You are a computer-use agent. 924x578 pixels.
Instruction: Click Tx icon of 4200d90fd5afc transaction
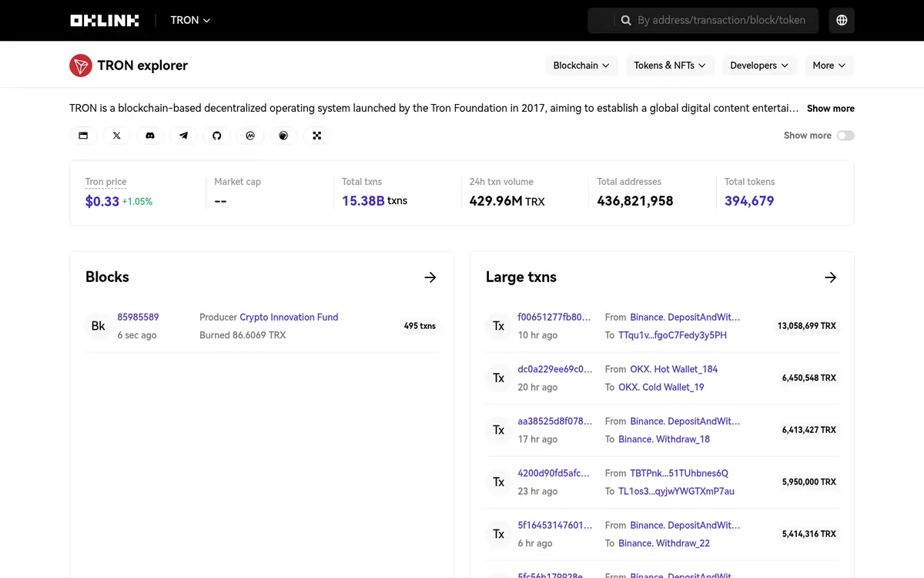tap(499, 482)
